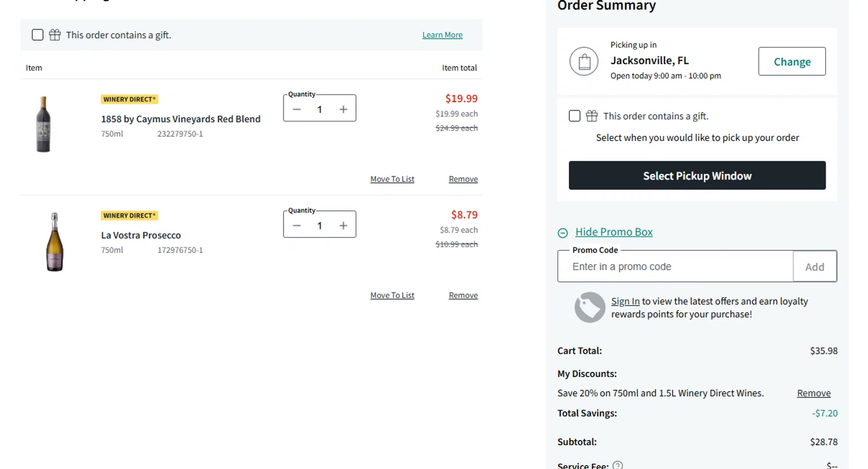Click plus icon for La Vostra Prosecco
This screenshot has height=469, width=868.
343,226
